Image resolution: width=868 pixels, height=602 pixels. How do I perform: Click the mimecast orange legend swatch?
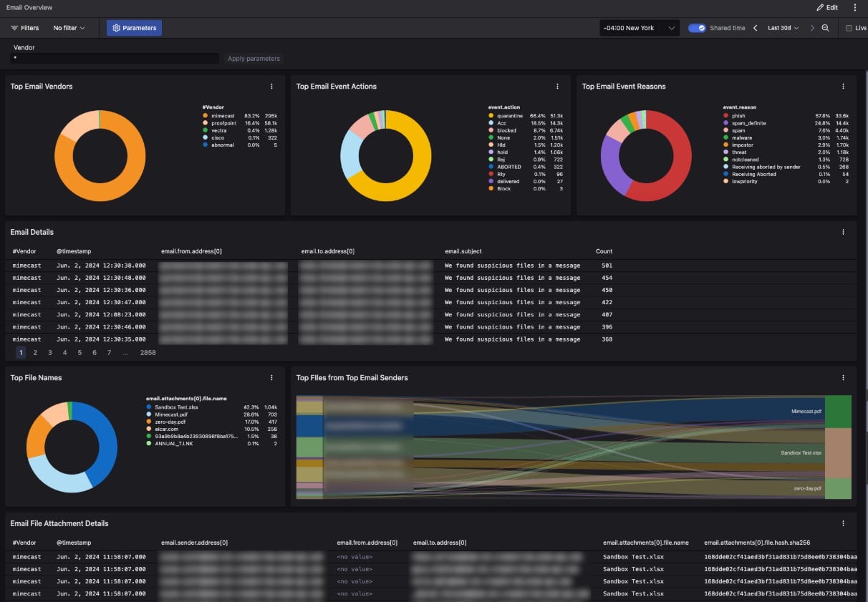tap(205, 115)
